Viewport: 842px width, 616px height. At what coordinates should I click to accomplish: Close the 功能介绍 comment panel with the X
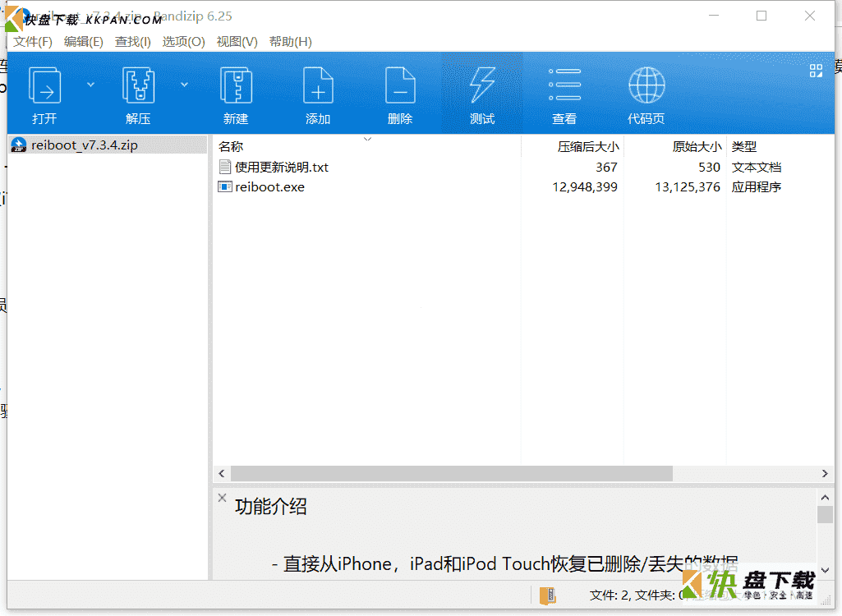coord(223,498)
